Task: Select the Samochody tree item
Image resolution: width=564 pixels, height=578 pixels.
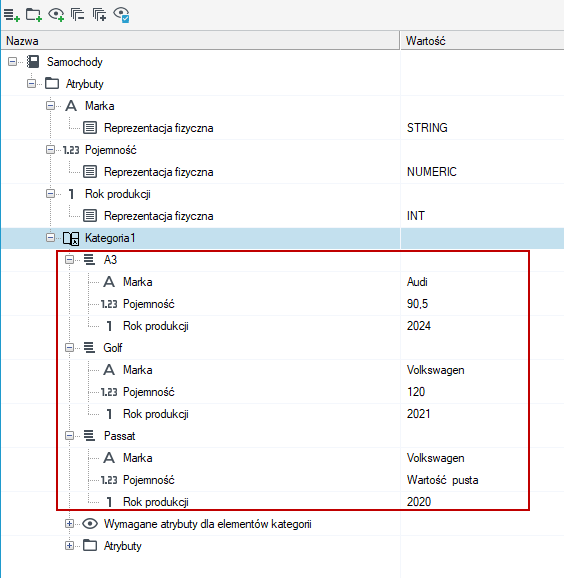Action: pos(74,62)
